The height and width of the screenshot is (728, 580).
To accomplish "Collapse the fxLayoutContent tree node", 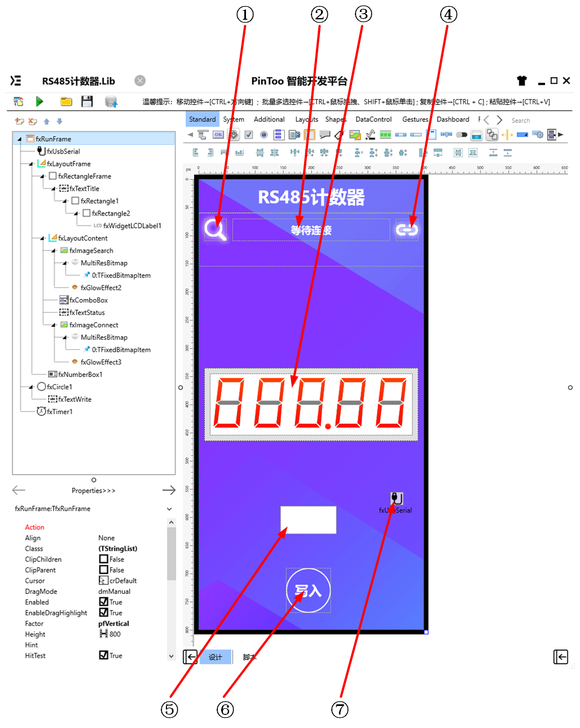I will [42, 238].
